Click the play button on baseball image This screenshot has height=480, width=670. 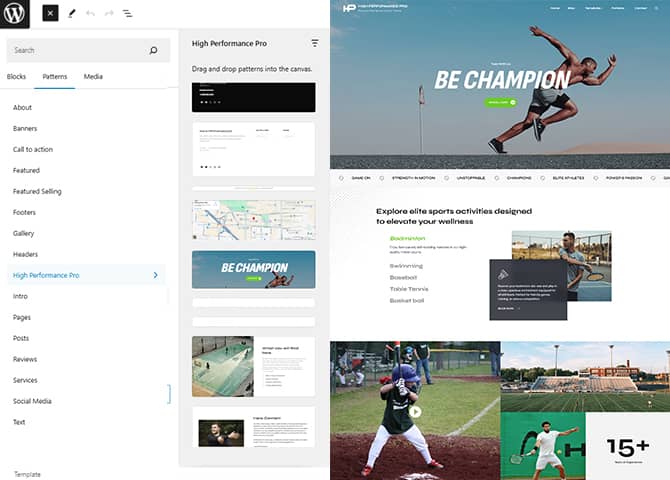click(415, 411)
